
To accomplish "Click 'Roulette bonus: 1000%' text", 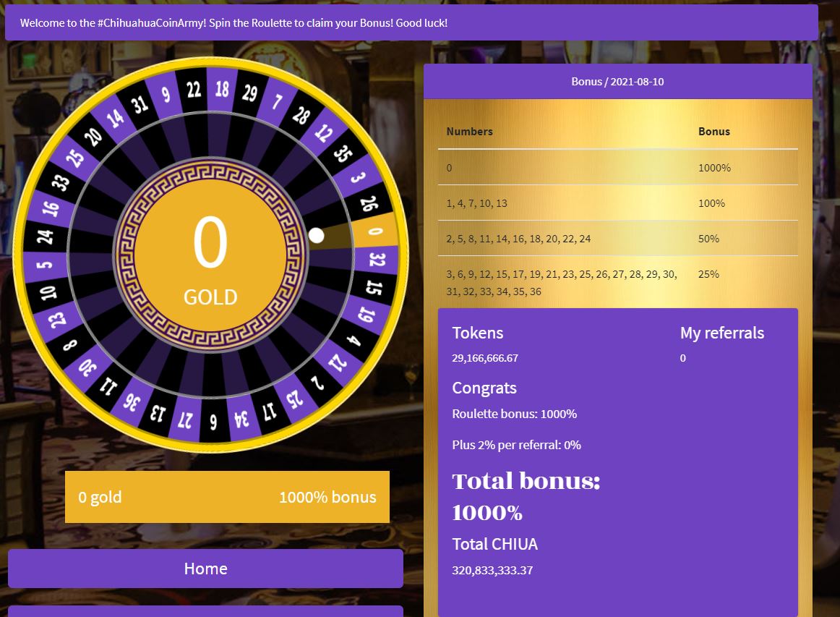I will 514,414.
